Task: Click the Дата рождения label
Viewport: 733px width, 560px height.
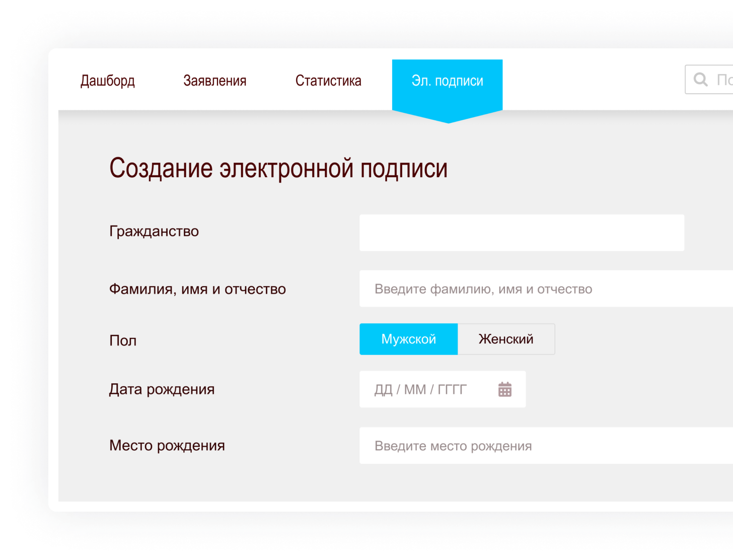Action: (162, 389)
